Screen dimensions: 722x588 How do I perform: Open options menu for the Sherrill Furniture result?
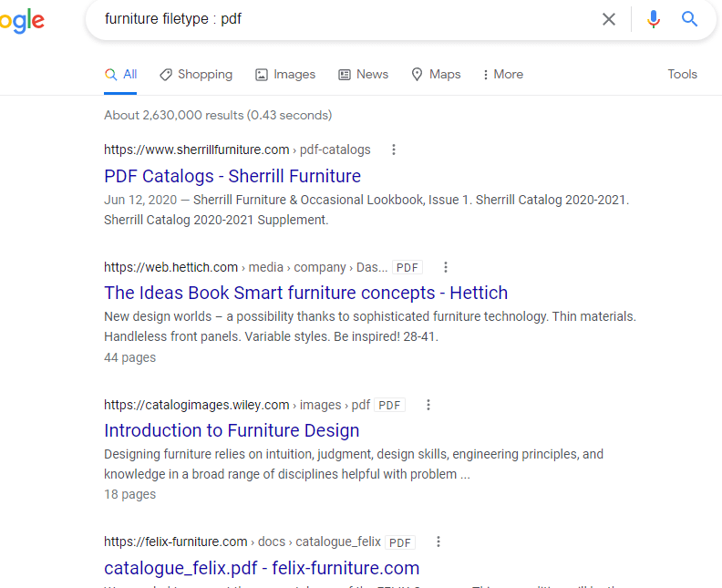tap(393, 150)
